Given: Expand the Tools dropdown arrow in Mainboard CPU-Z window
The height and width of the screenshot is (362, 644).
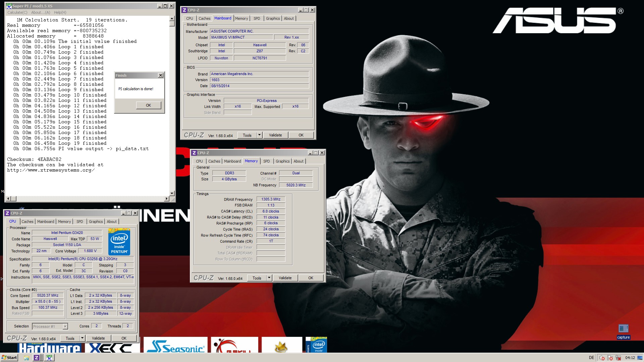Looking at the screenshot, I should coord(259,135).
